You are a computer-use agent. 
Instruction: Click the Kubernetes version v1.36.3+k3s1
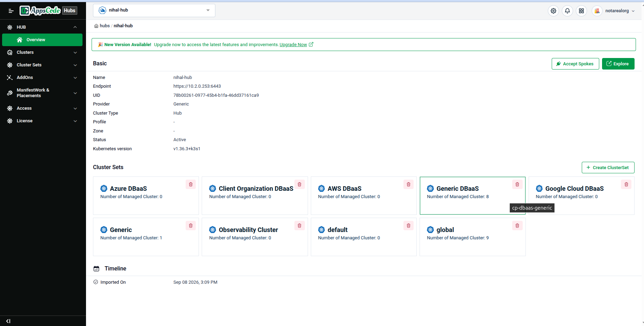(187, 149)
